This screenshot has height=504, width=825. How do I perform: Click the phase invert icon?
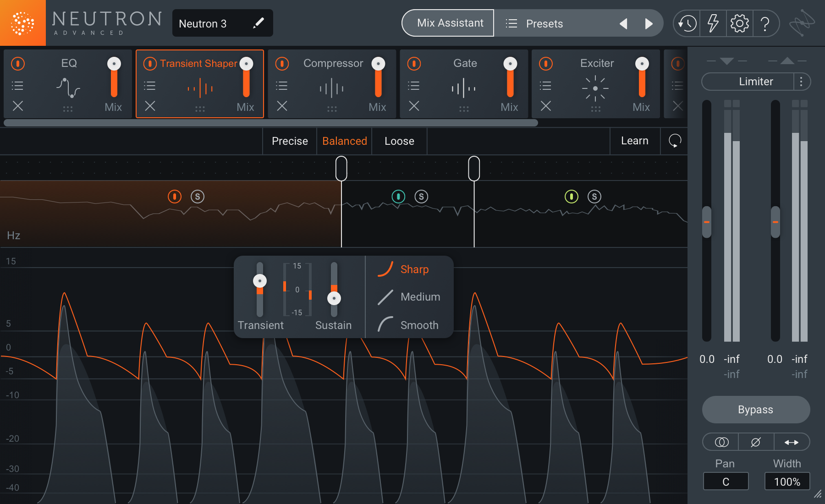tap(756, 442)
